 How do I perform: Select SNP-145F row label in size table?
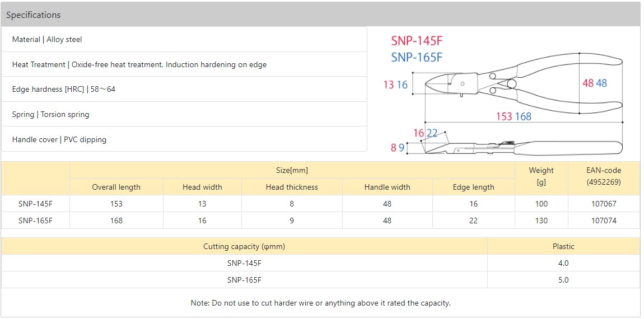point(35,204)
